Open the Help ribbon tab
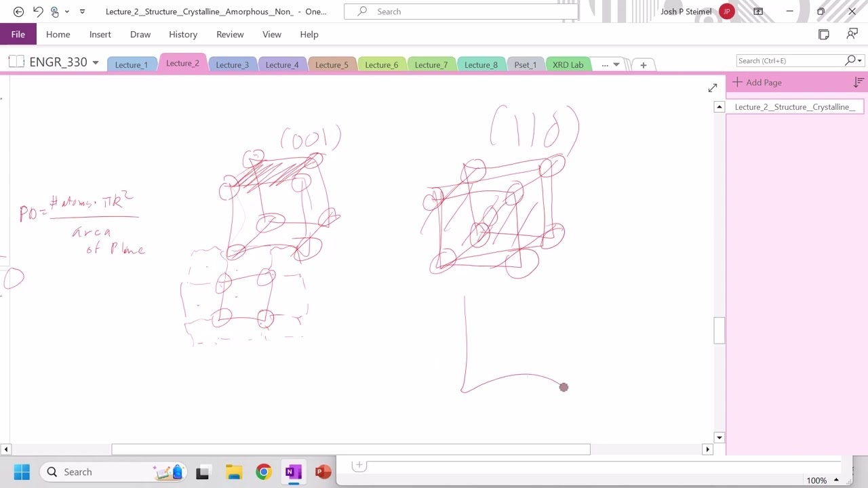868x488 pixels. coord(309,35)
